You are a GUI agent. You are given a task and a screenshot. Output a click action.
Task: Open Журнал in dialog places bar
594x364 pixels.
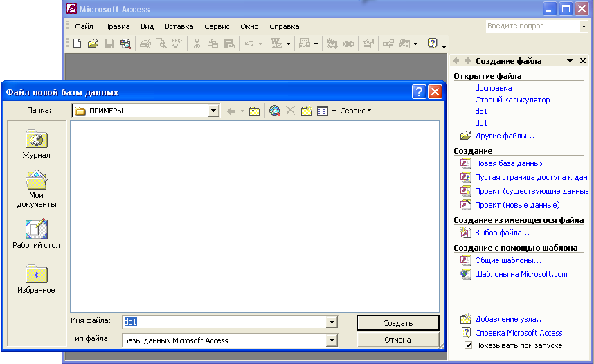pyautogui.click(x=37, y=145)
